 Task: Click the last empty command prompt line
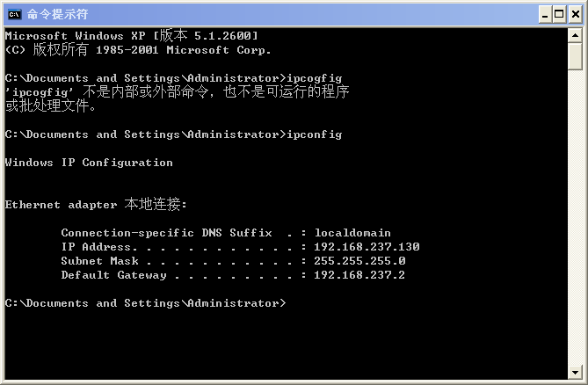[x=145, y=303]
